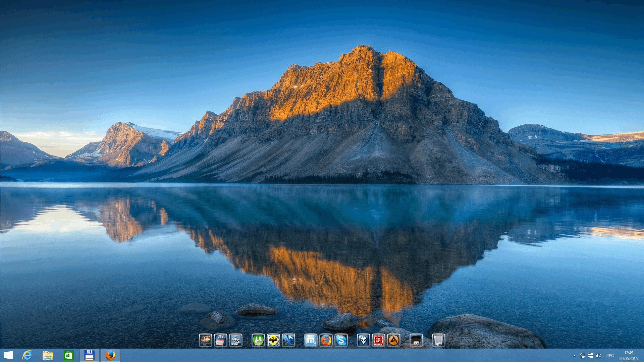Open the clock and date flyout

[628, 356]
